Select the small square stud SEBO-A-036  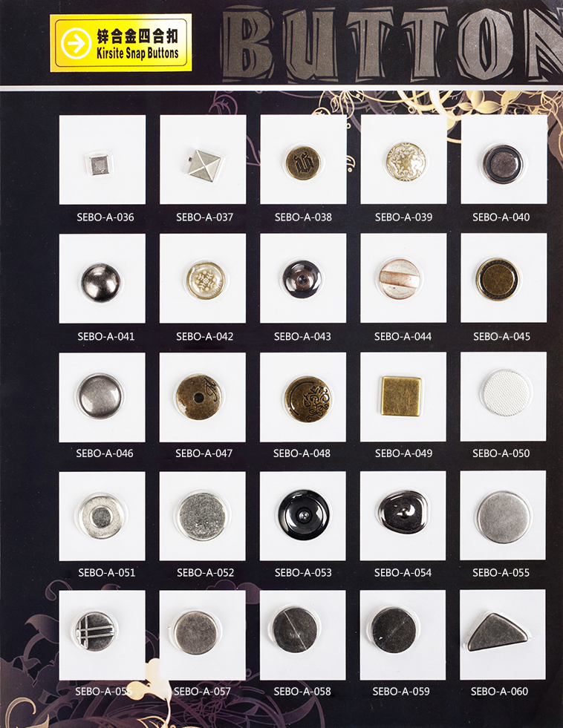coord(100,164)
